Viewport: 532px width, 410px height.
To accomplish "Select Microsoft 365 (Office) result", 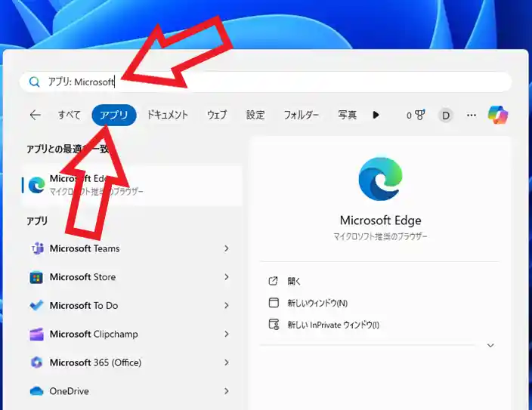I will (x=131, y=362).
